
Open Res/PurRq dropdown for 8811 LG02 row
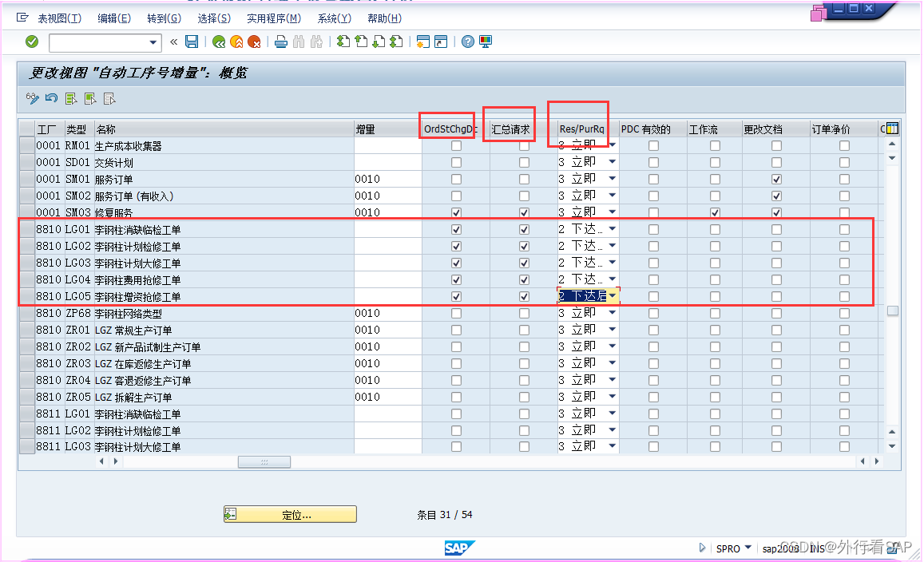(x=613, y=430)
